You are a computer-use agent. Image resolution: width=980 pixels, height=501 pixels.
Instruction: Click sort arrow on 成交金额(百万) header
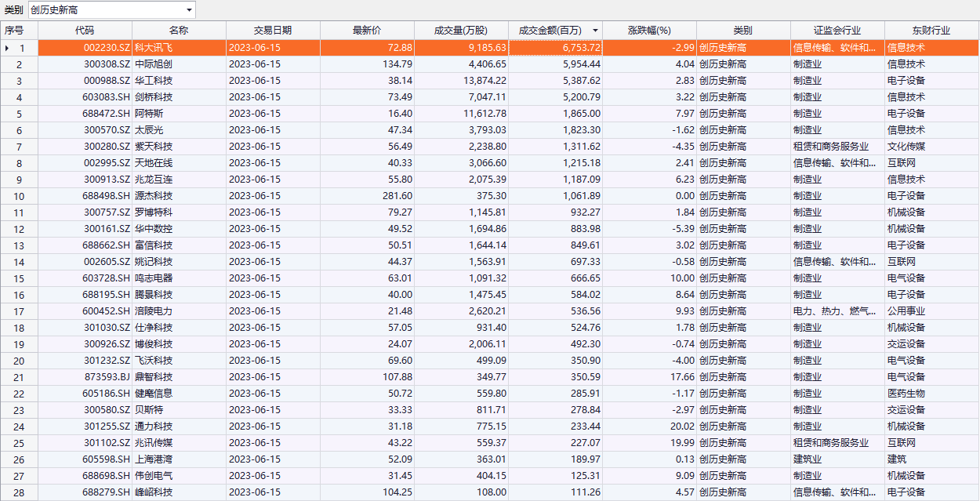(x=595, y=31)
